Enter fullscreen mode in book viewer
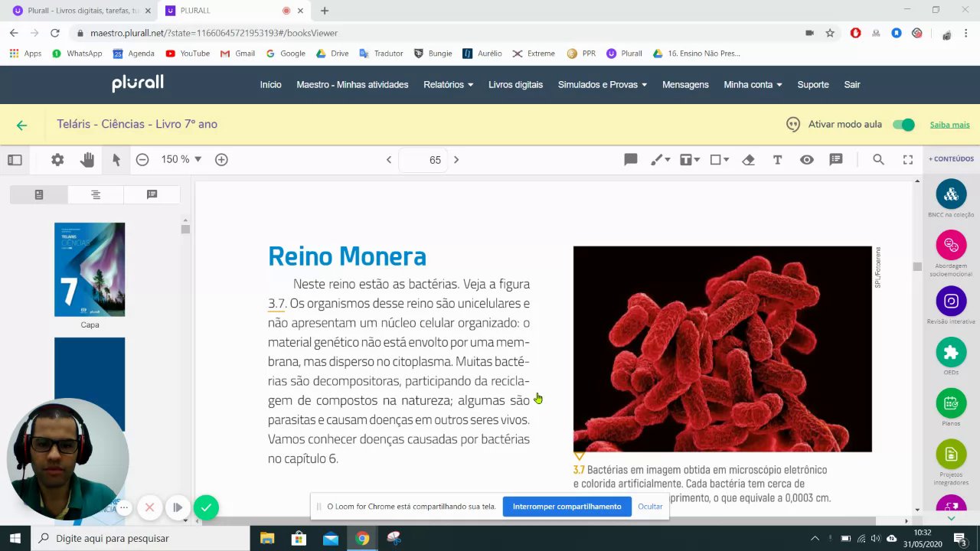 [x=908, y=159]
